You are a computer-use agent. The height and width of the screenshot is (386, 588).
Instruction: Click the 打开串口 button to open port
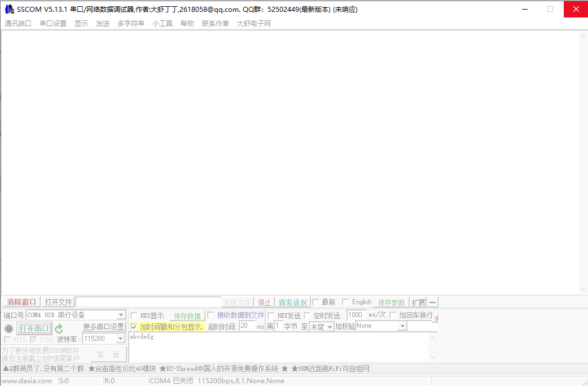[34, 328]
